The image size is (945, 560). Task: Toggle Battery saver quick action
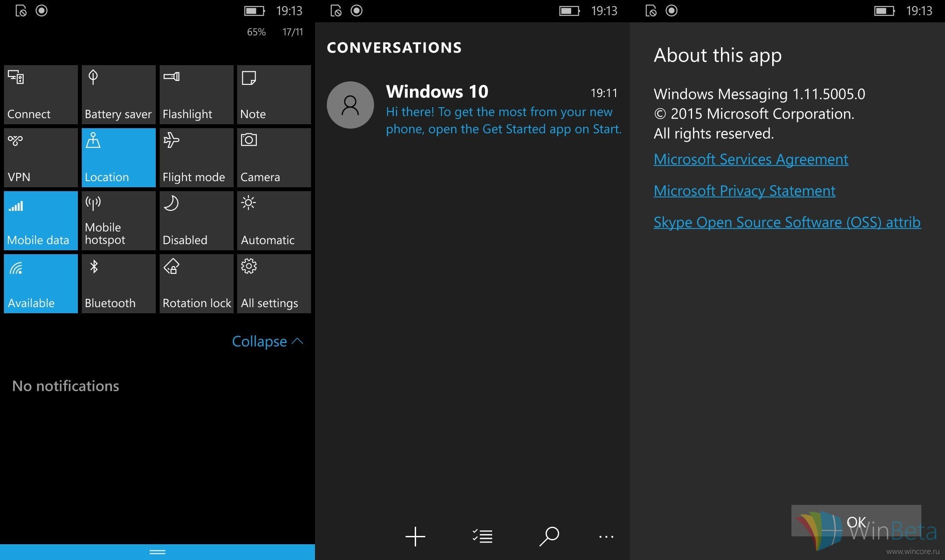(119, 95)
